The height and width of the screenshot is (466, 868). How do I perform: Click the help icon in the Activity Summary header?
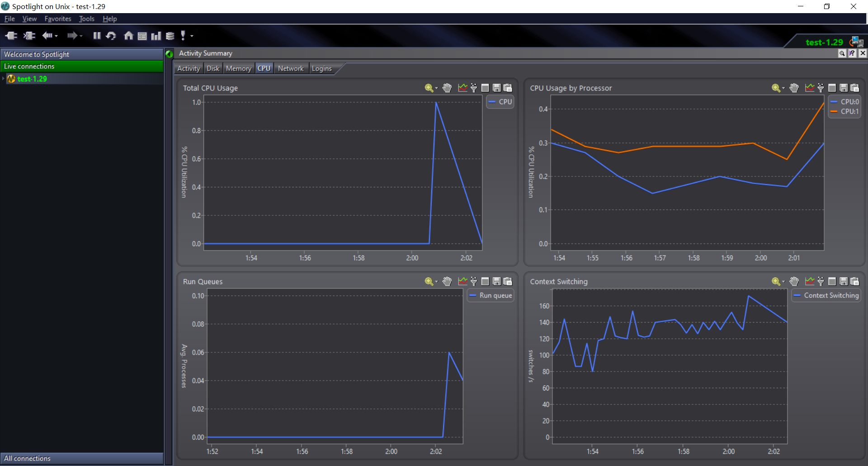tap(852, 53)
